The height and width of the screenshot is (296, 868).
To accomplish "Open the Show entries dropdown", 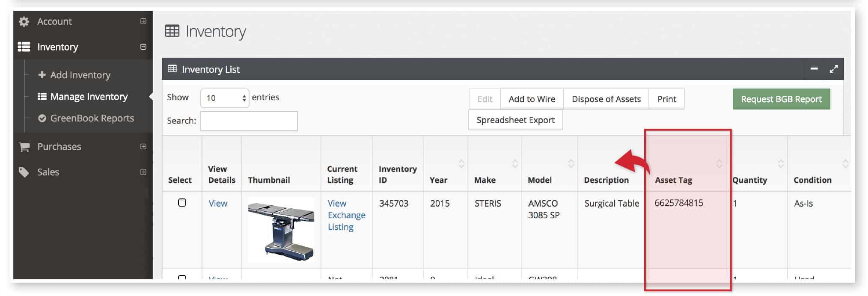I will [225, 98].
